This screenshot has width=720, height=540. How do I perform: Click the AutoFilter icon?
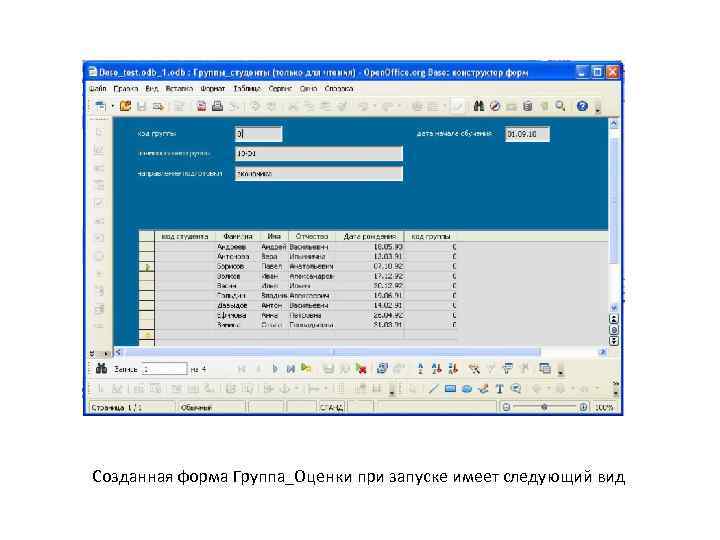click(x=474, y=368)
